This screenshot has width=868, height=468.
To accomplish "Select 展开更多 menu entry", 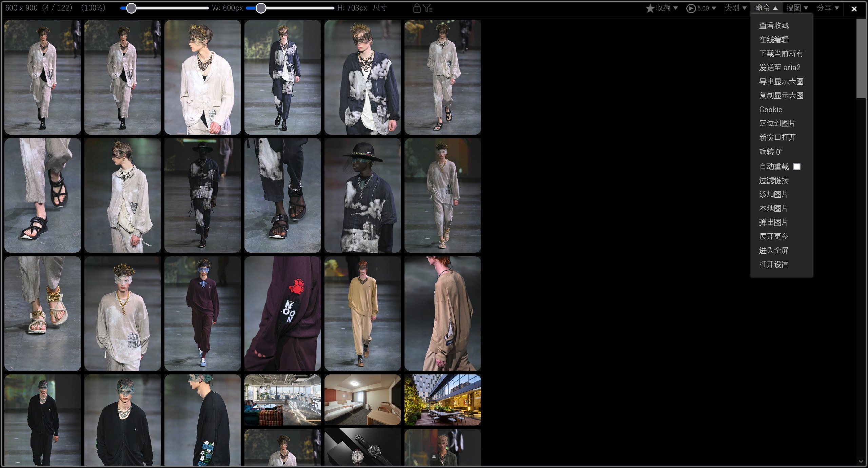I will tap(774, 236).
